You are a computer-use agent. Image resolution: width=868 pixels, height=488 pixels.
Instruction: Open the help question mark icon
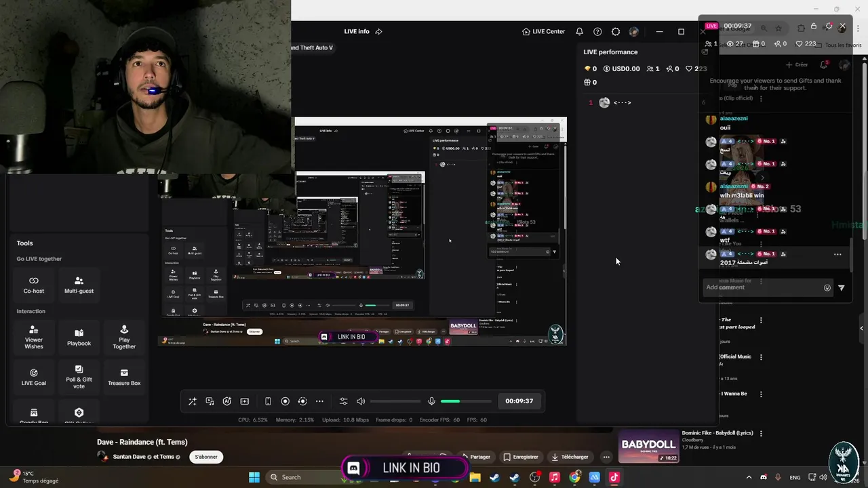point(597,31)
